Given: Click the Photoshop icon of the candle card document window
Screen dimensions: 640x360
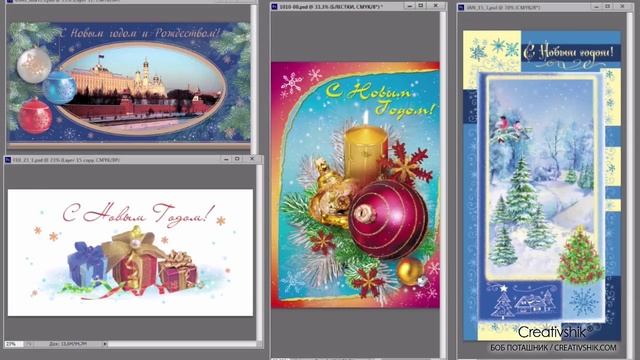Looking at the screenshot, I should (275, 7).
